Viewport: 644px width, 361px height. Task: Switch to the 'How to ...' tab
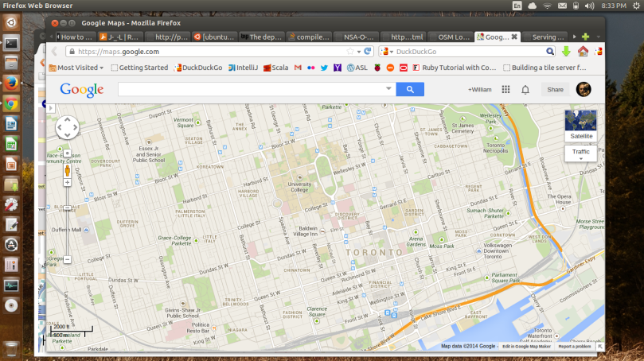point(76,37)
